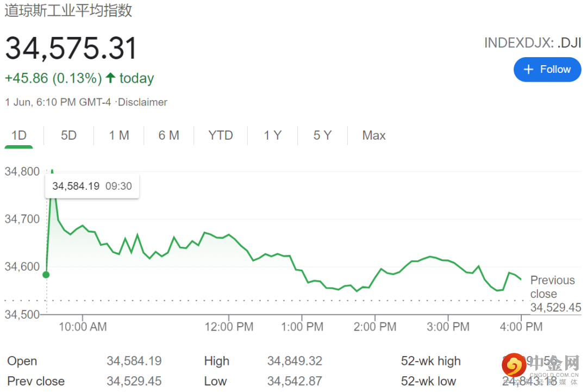
Task: Select the 1D time range tab
Action: point(19,135)
